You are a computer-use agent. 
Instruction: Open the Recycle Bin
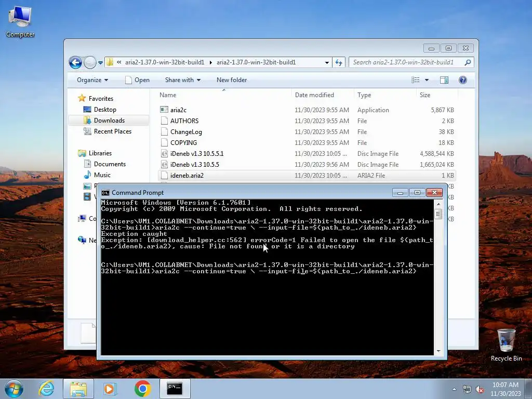[506, 345]
